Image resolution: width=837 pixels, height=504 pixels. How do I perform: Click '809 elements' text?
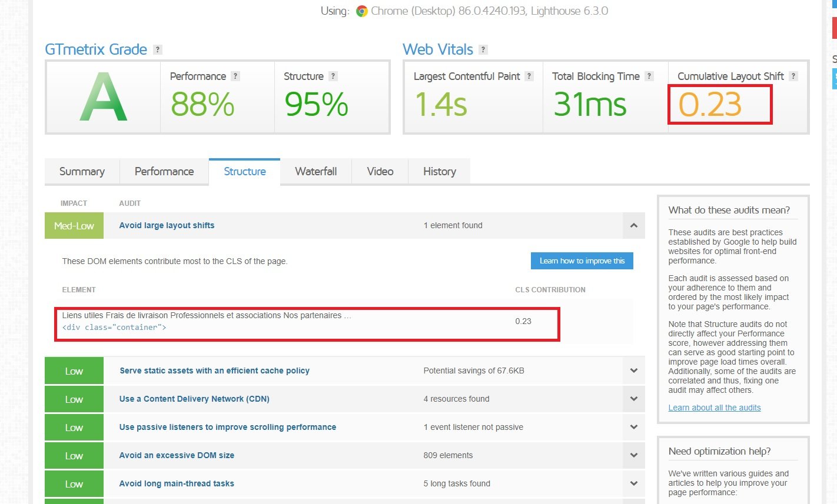[x=448, y=455]
